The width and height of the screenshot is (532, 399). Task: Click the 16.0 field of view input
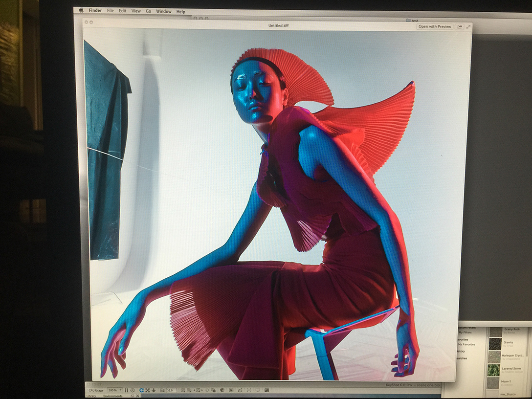171,391
